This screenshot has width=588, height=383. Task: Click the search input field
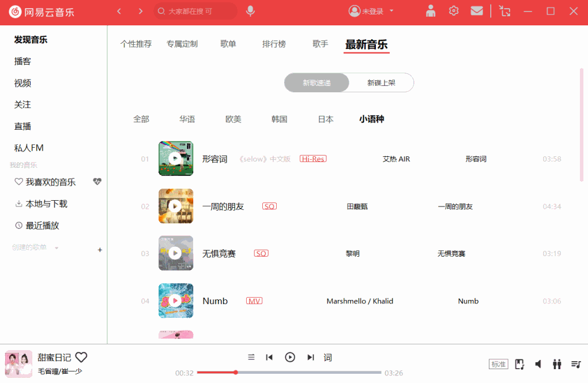(195, 12)
